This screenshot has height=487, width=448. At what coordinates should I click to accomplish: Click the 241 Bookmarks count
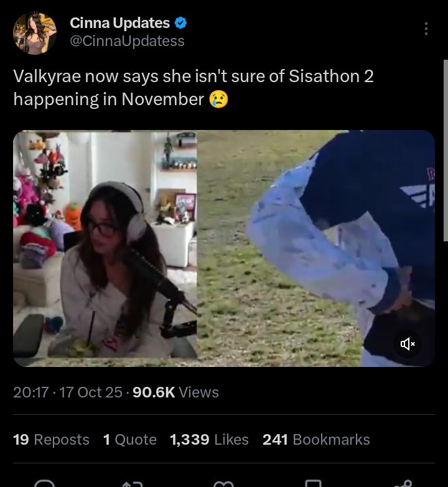coord(316,440)
